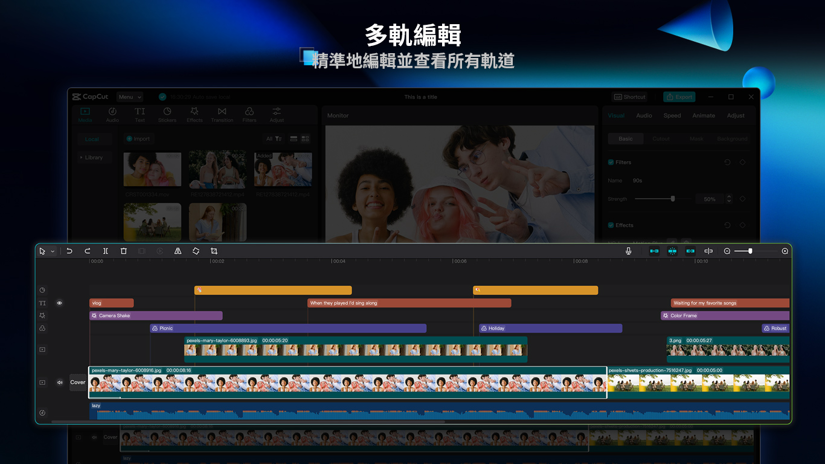Click the Rotate tool icon

pyautogui.click(x=196, y=251)
